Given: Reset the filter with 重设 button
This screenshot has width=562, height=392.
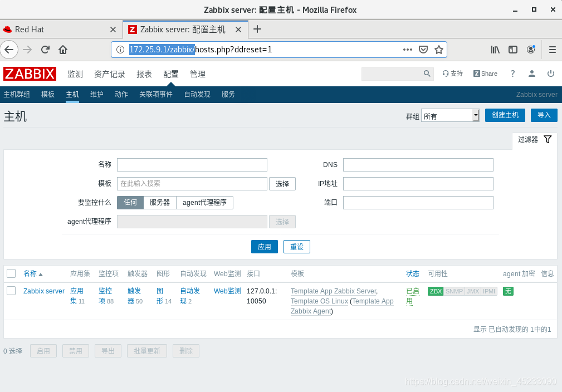Looking at the screenshot, I should (x=297, y=247).
